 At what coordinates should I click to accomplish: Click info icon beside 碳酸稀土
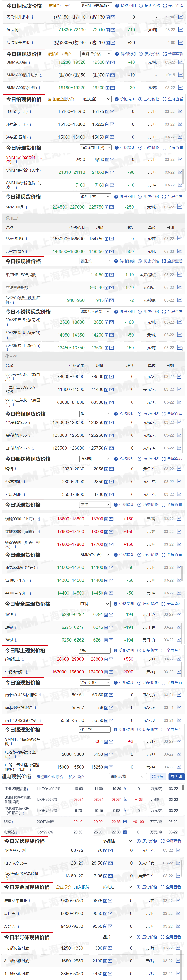click(23, 659)
